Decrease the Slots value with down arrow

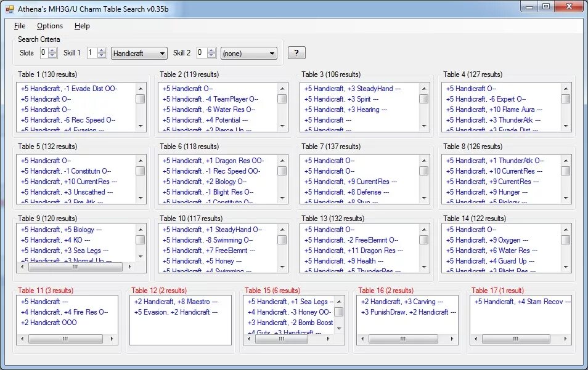pos(53,55)
